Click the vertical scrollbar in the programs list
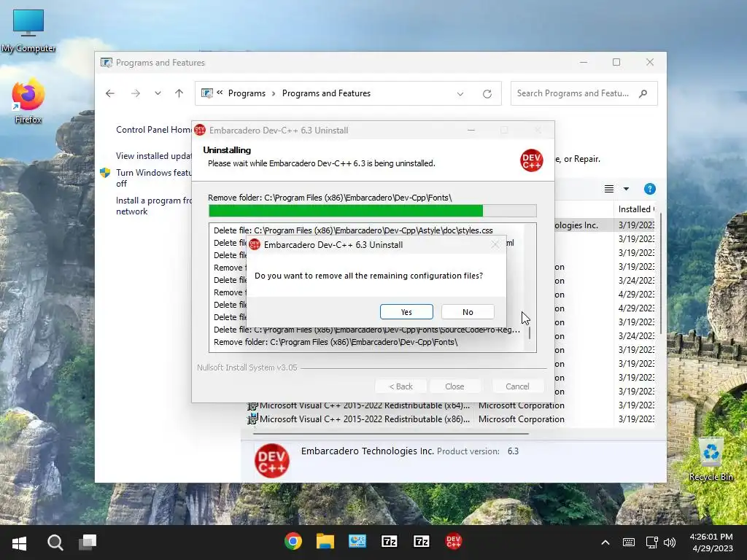The image size is (747, 560). [661, 273]
